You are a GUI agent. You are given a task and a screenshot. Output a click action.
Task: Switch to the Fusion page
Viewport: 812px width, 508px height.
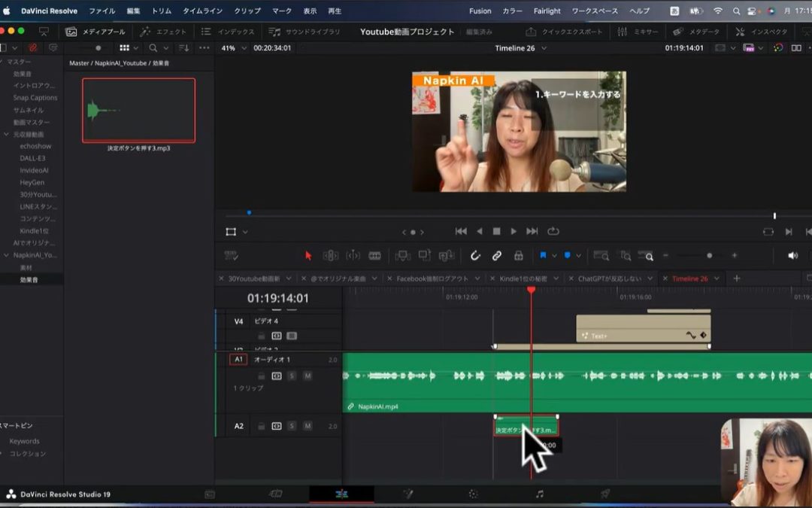pos(408,494)
